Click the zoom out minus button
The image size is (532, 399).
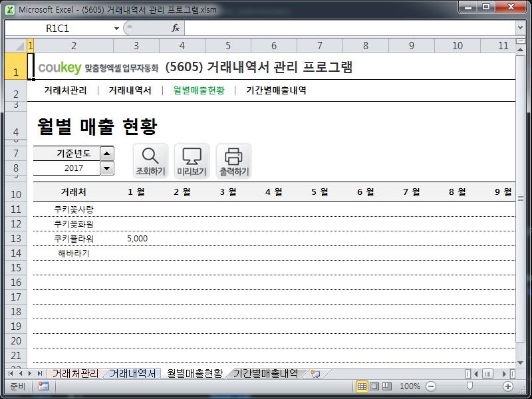pyautogui.click(x=431, y=386)
